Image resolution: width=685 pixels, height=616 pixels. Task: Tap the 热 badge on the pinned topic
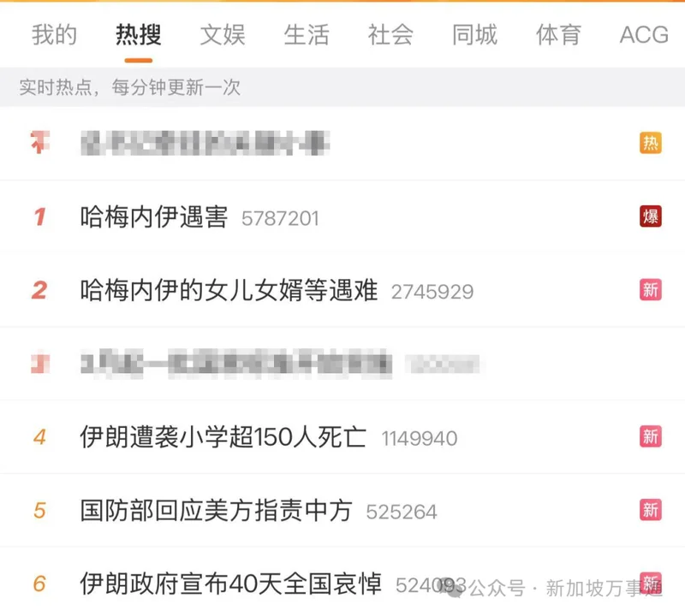point(651,143)
